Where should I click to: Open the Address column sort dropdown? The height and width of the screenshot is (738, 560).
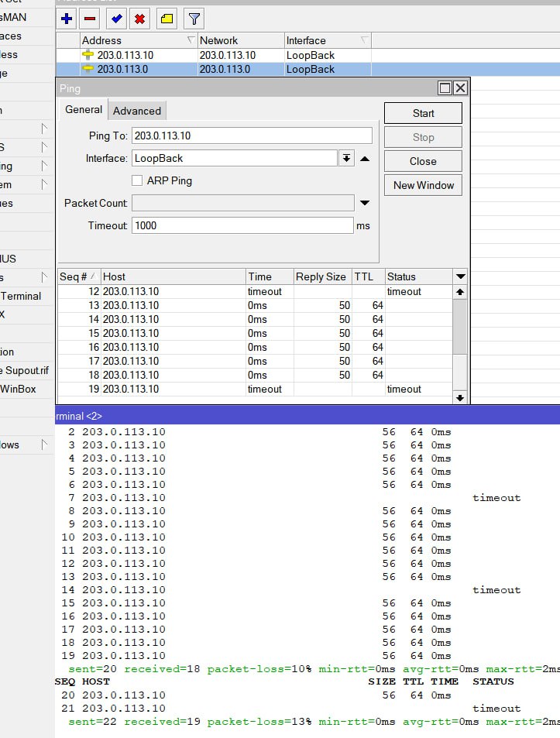coord(191,40)
